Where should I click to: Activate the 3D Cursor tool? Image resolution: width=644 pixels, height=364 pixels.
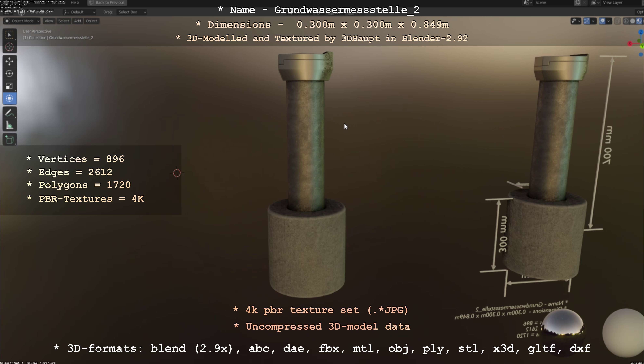point(9,47)
